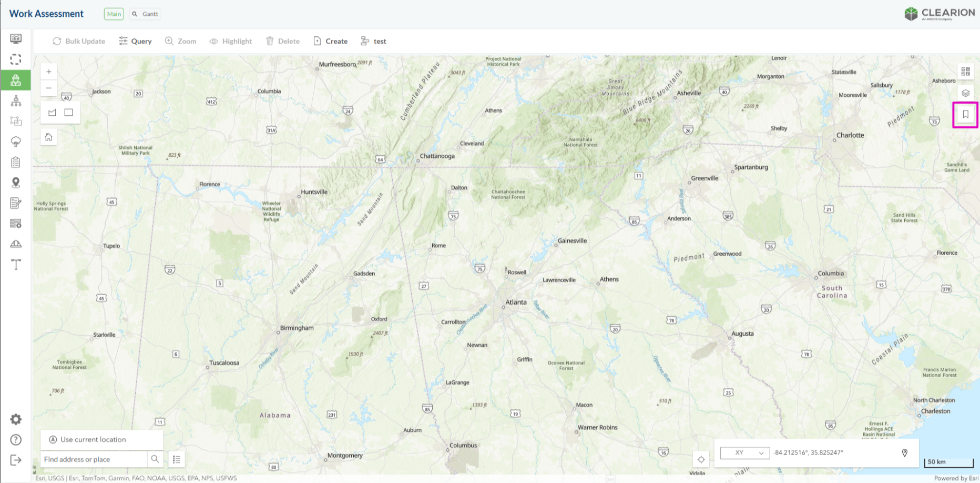The height and width of the screenshot is (483, 980).
Task: Expand the XY coordinate format dropdown
Action: click(x=745, y=452)
